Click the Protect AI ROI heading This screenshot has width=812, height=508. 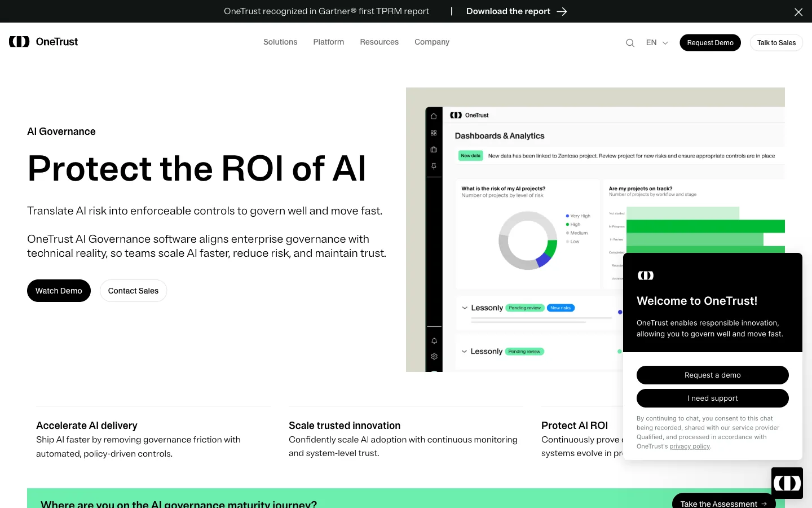(x=575, y=426)
